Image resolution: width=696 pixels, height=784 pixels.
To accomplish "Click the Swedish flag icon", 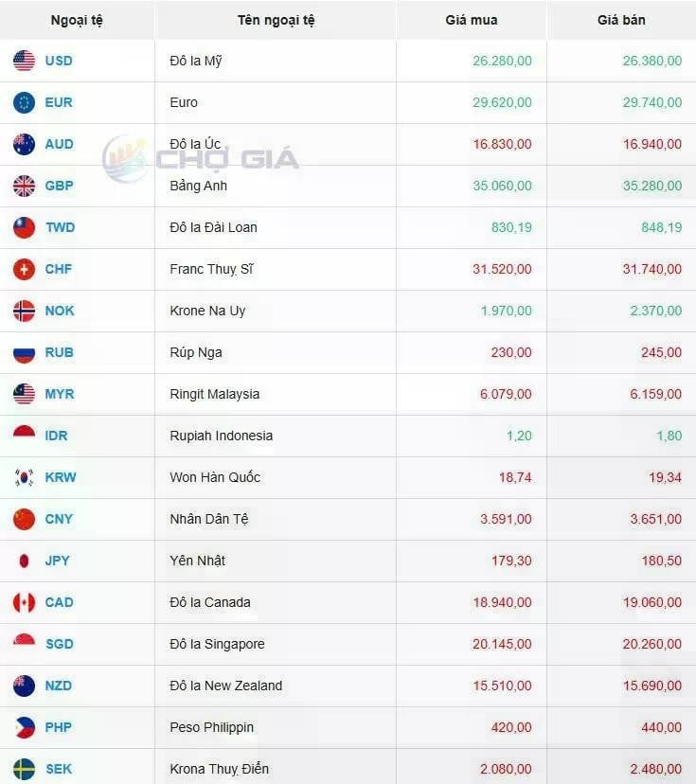I will coord(24,769).
